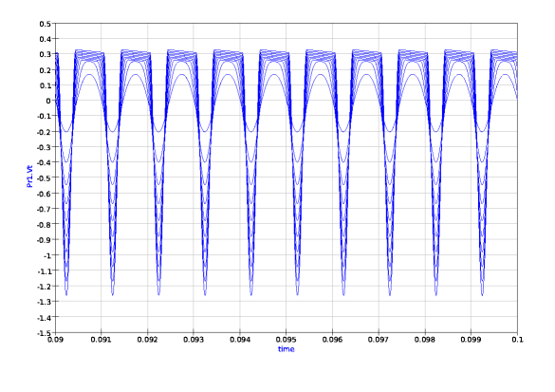The width and height of the screenshot is (555, 392).
Task: Select the y-axis tick label 0.3
Action: [45, 54]
